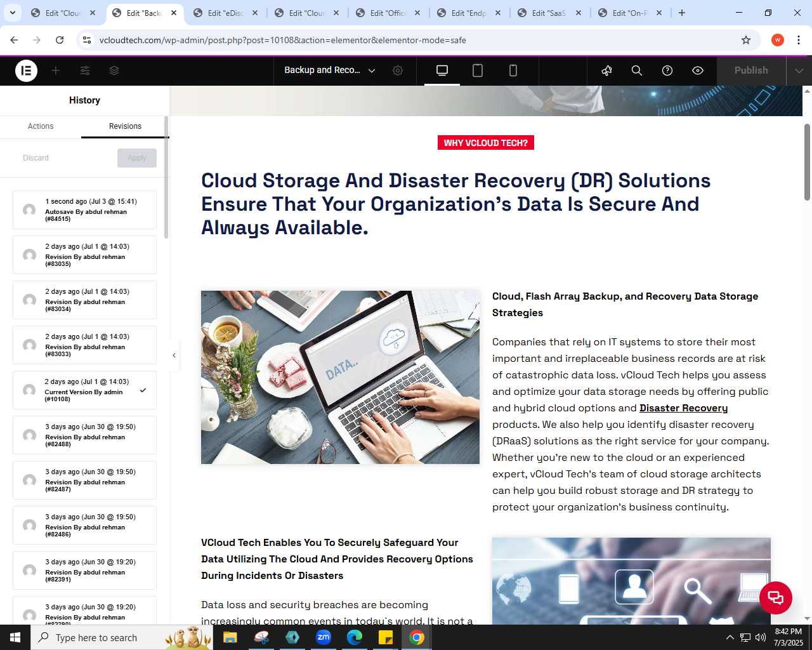Open the Finder search icon

(637, 70)
